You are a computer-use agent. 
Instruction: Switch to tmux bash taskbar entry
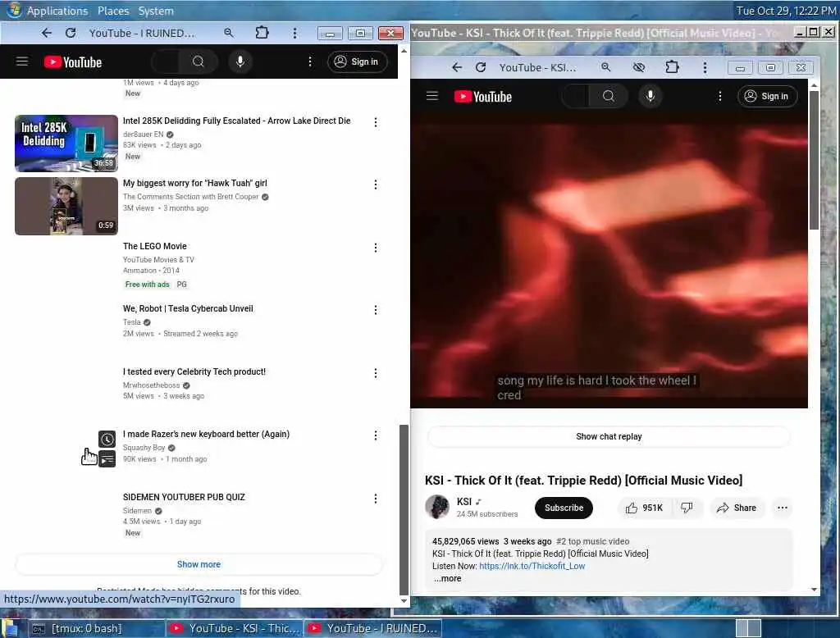[x=97, y=628]
